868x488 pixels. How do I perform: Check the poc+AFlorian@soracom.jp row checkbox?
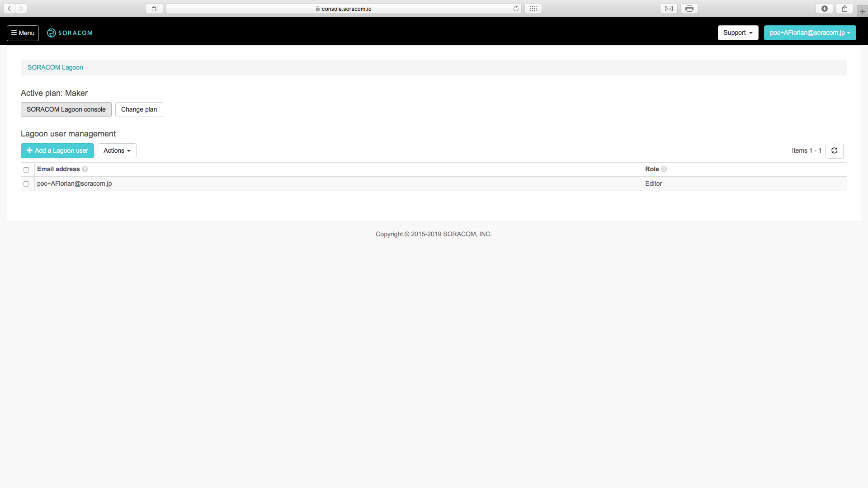coord(26,184)
